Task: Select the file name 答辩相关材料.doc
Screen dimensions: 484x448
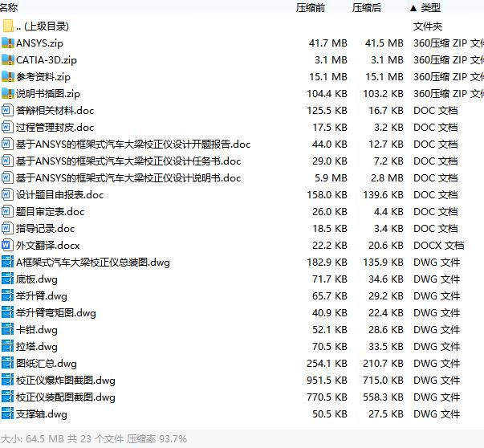Action: (x=55, y=111)
